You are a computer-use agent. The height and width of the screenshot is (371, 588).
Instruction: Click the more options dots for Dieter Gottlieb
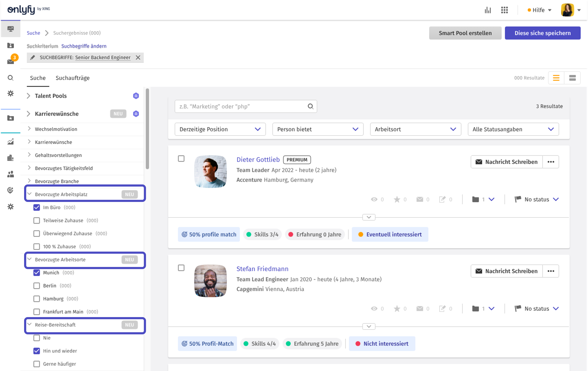tap(551, 162)
